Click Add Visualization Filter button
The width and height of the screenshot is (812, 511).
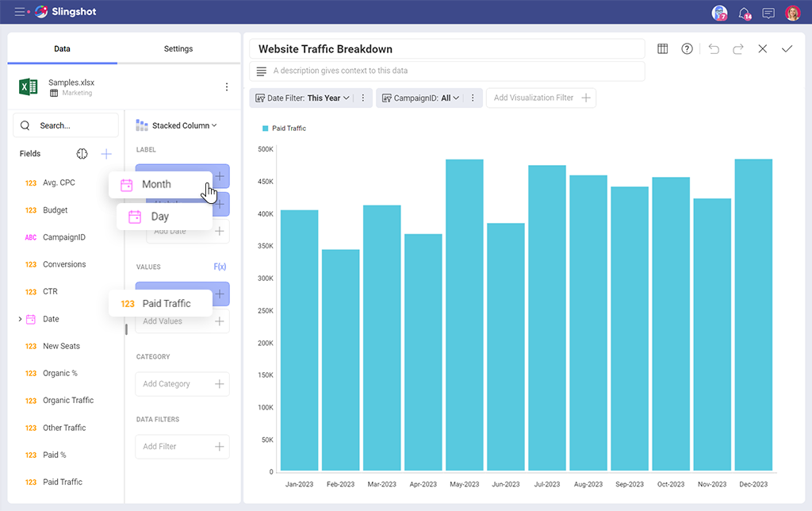541,98
